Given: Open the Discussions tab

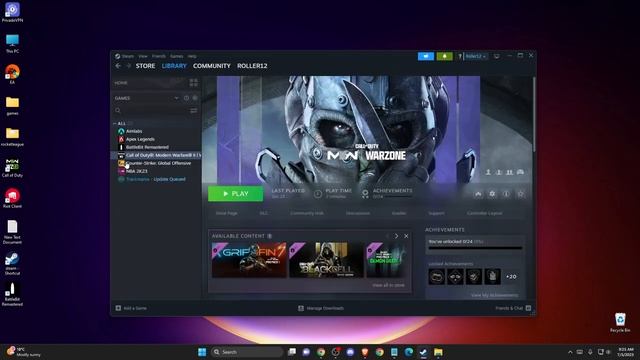Looking at the screenshot, I should coord(358,213).
